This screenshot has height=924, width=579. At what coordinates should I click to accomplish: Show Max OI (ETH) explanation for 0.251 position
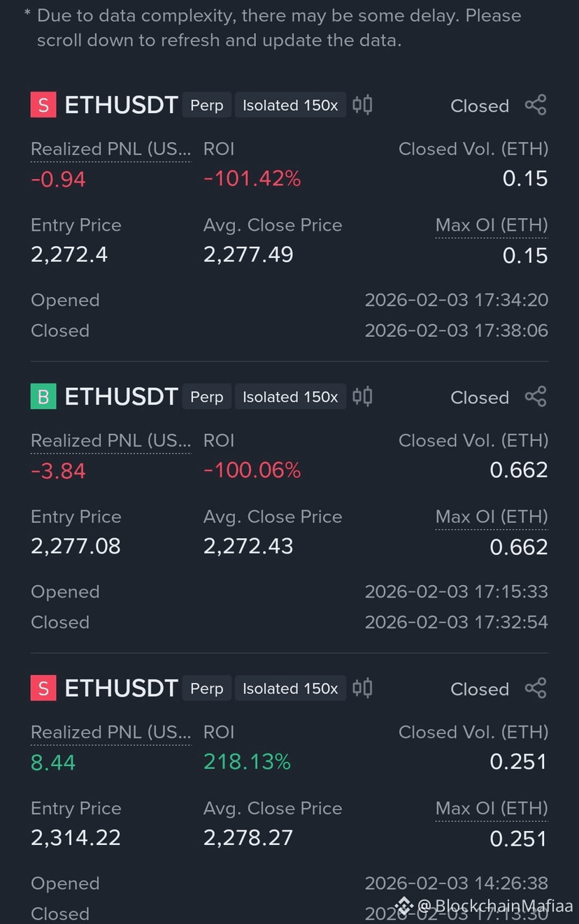point(492,808)
